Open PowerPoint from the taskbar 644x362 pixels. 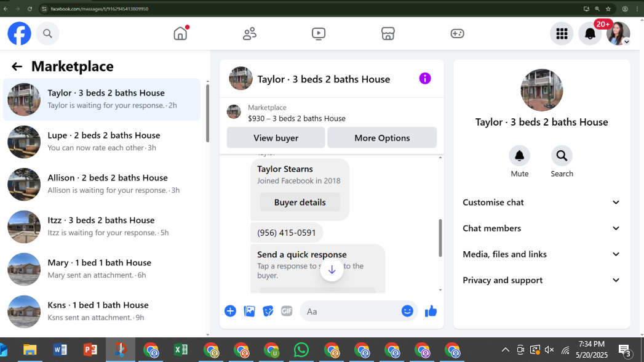click(x=90, y=350)
